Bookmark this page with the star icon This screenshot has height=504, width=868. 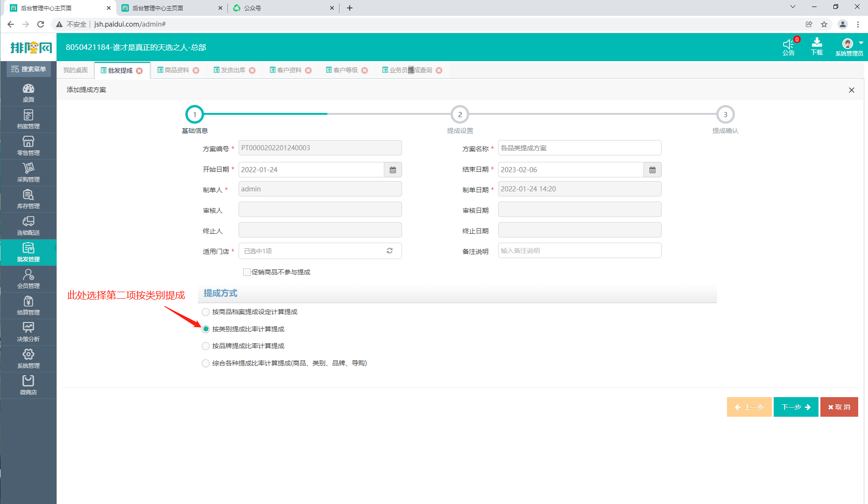click(x=824, y=24)
